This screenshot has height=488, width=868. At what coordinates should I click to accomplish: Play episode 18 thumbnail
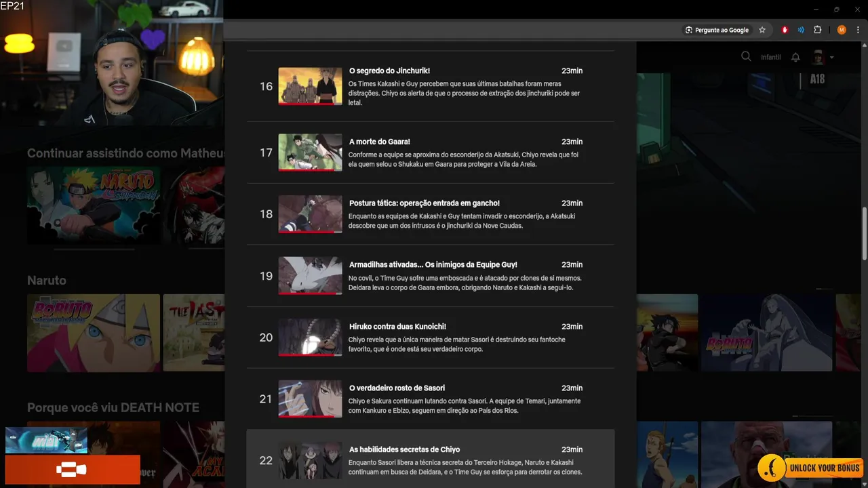point(310,214)
